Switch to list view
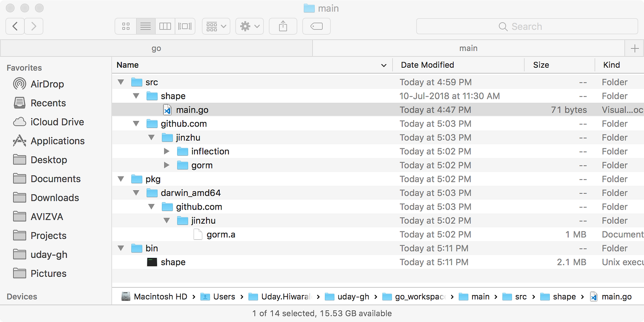 pyautogui.click(x=146, y=26)
